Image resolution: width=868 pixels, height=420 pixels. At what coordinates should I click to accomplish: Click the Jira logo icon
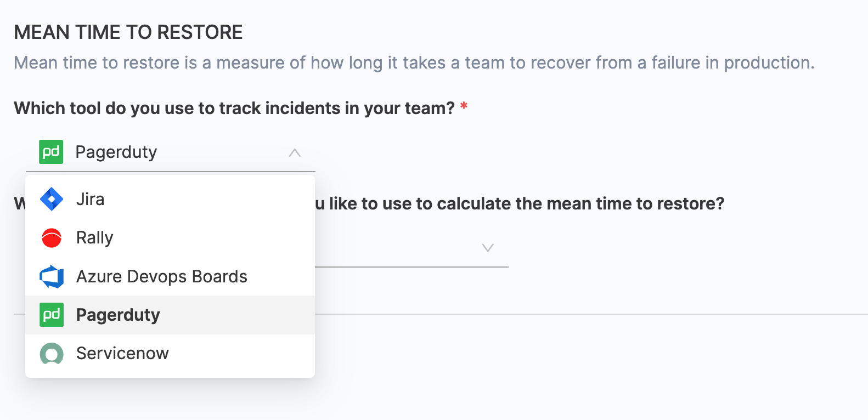pyautogui.click(x=52, y=199)
